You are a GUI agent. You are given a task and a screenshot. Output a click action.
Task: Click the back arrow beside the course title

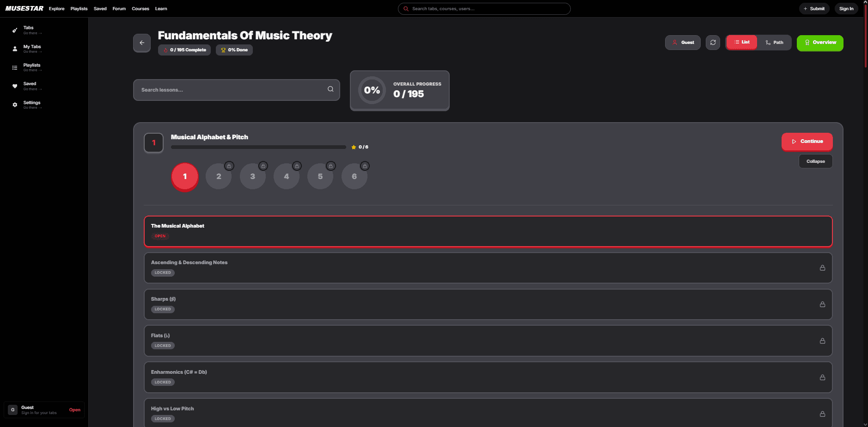142,43
